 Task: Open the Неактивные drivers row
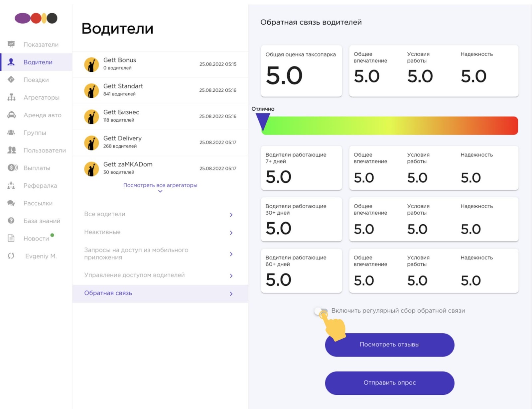160,232
